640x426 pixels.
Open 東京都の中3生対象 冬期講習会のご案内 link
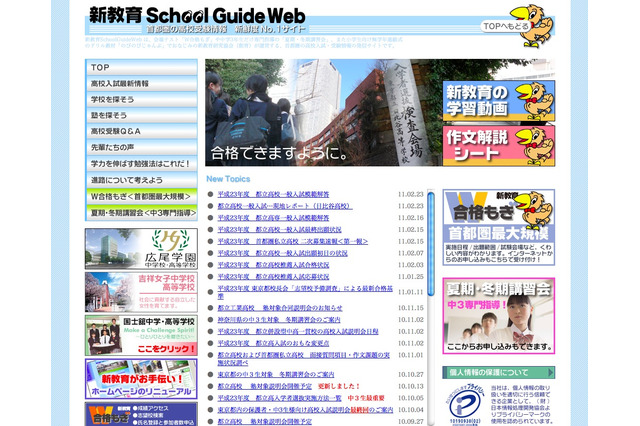(x=276, y=375)
